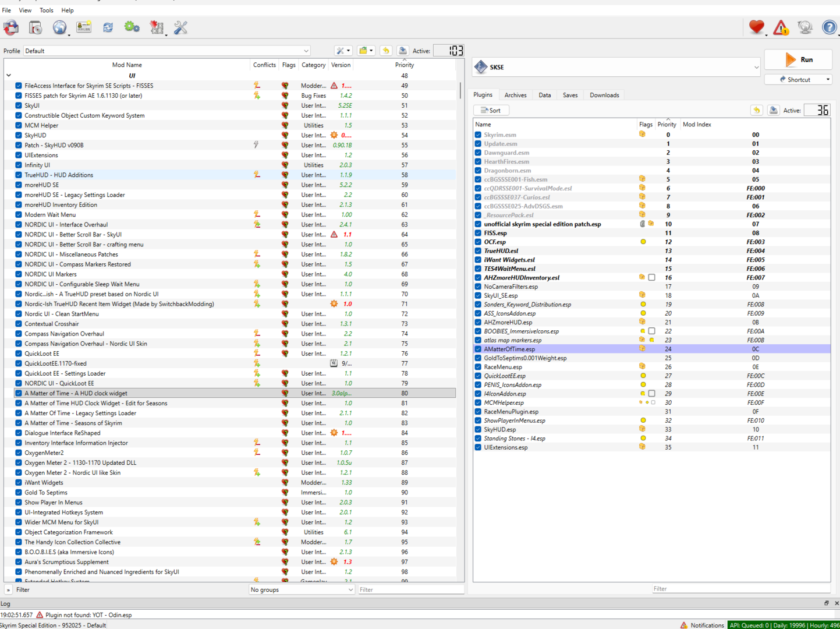Click version warning triangle on Better Scroll Bar - SkyUI
This screenshot has width=840, height=629.
334,234
